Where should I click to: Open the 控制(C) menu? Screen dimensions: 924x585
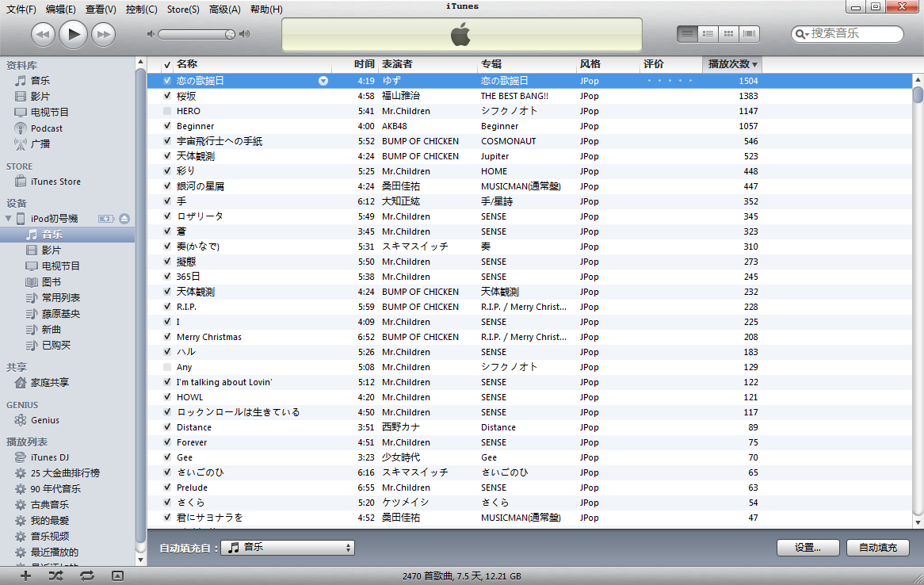141,10
